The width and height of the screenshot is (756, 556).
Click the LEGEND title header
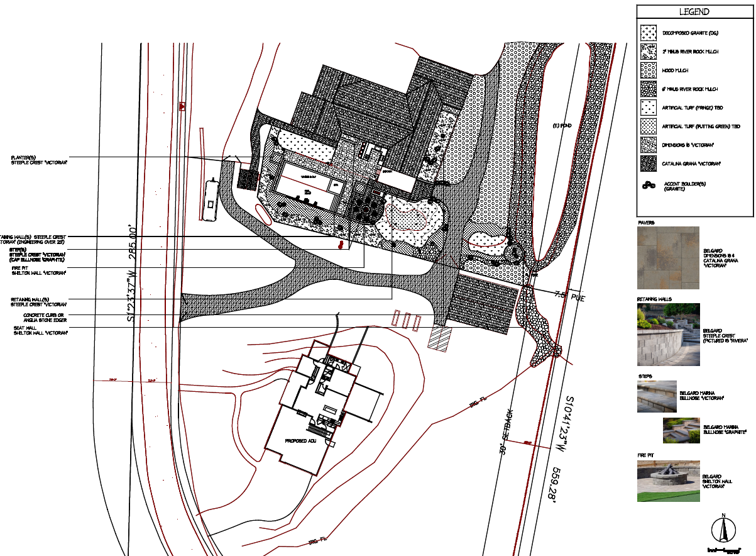[x=694, y=12]
